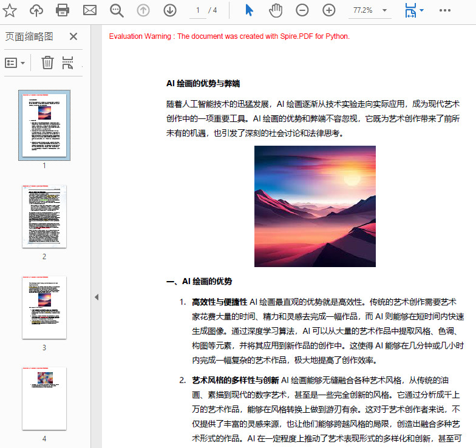Activate the selection arrow tool

coord(249,10)
